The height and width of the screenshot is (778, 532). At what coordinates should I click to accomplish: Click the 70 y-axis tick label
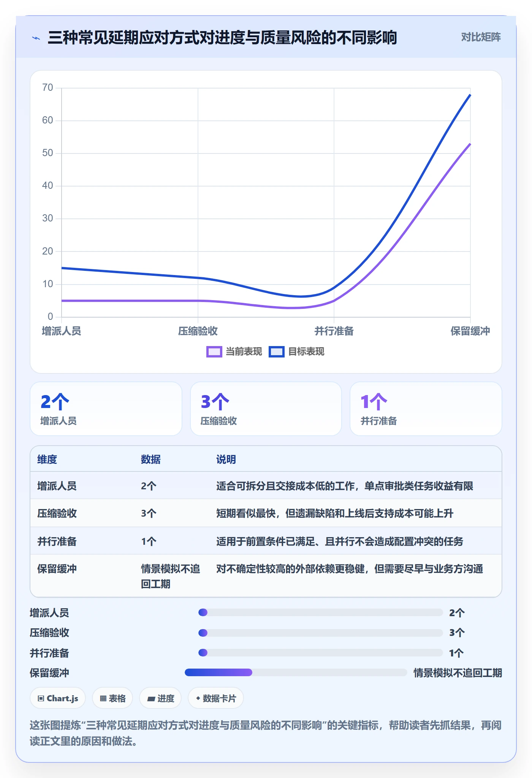pos(48,88)
